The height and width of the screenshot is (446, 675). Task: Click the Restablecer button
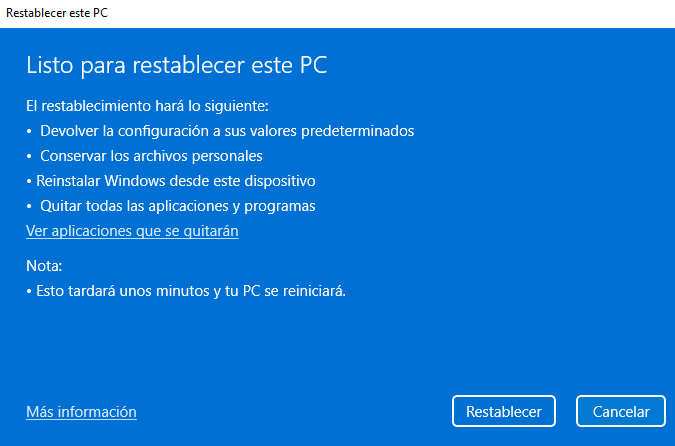(504, 411)
